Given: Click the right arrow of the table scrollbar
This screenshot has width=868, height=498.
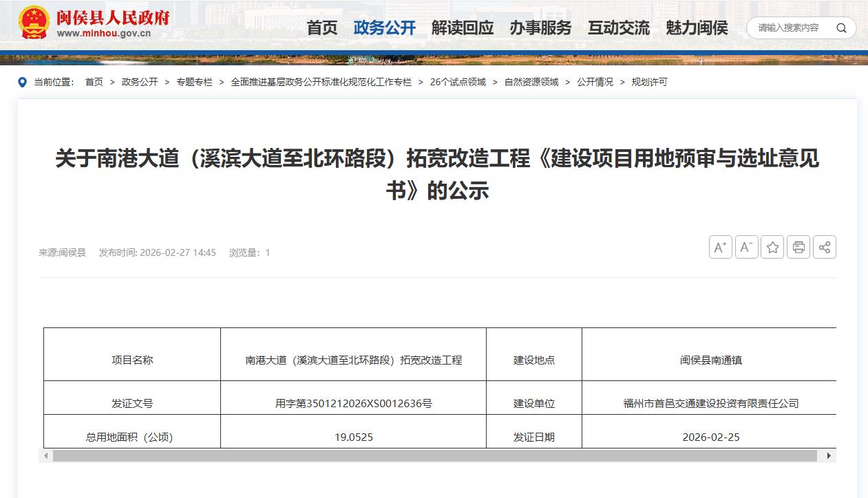Looking at the screenshot, I should (830, 455).
